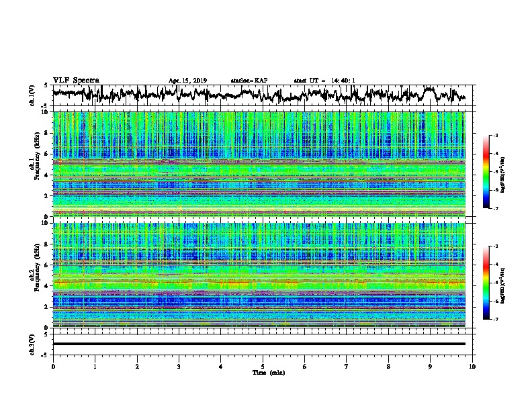This screenshot has height=411, width=532.
Task: Click the ch.1 color bar "log(PSD)" caption
Action: coord(503,175)
